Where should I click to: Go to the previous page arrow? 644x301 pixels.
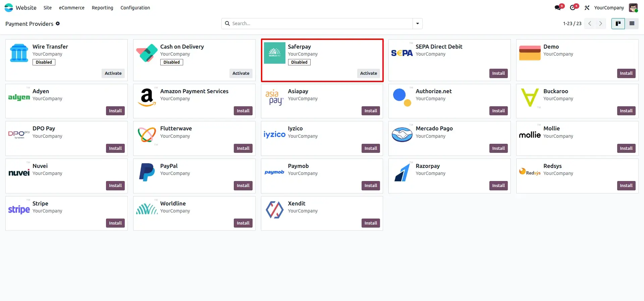[x=590, y=23]
